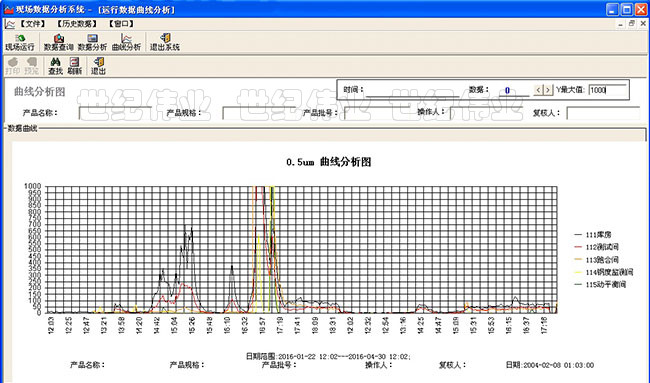Open the 数据查询 toolbar icon

coord(58,42)
